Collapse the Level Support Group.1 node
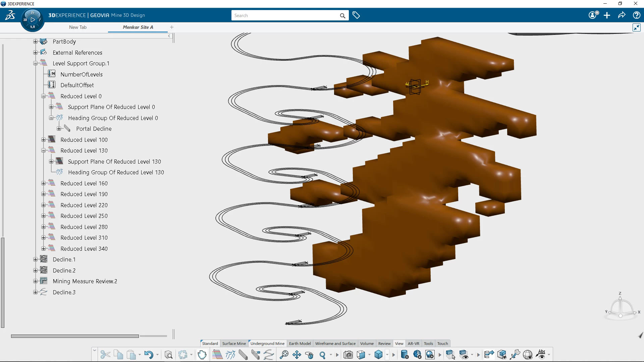The width and height of the screenshot is (644, 362). [35, 63]
